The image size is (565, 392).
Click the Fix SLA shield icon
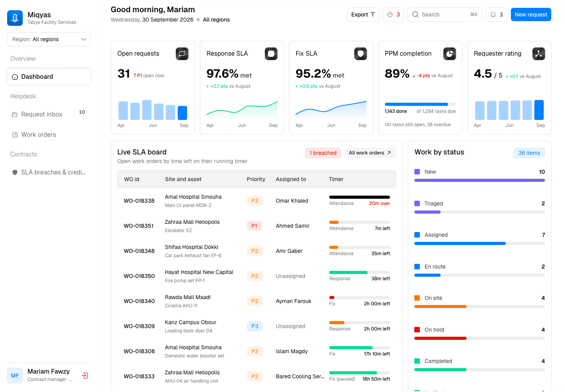click(x=361, y=54)
